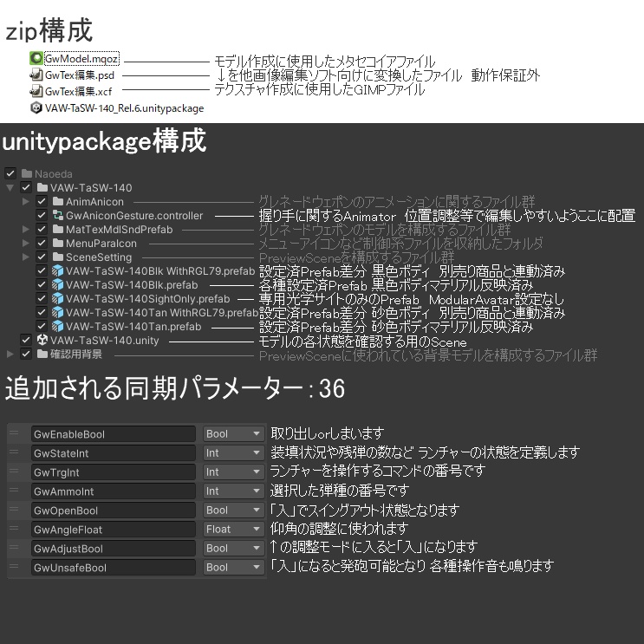The height and width of the screenshot is (644, 644).
Task: Click the GwTex編集.xcf file icon
Action: tap(36, 91)
